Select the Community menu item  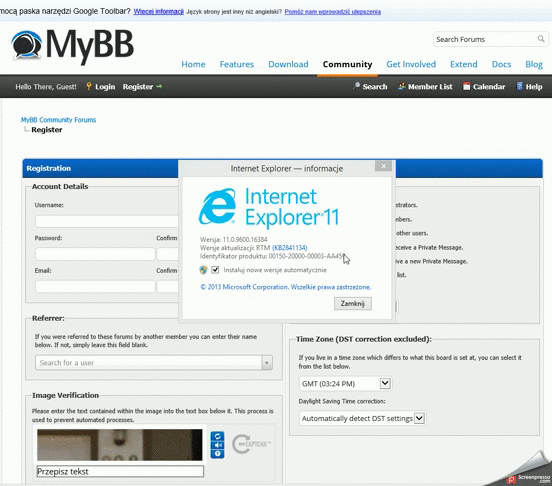tap(347, 64)
